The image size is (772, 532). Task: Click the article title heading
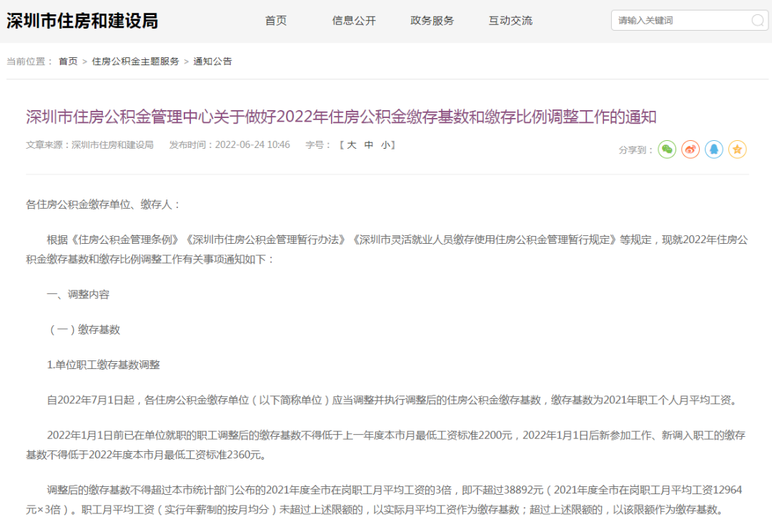[341, 117]
